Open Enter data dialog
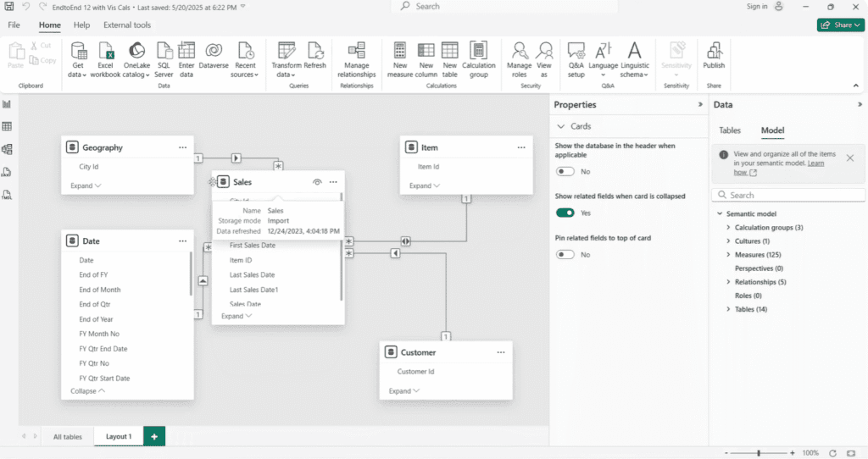This screenshot has width=868, height=459. tap(186, 60)
